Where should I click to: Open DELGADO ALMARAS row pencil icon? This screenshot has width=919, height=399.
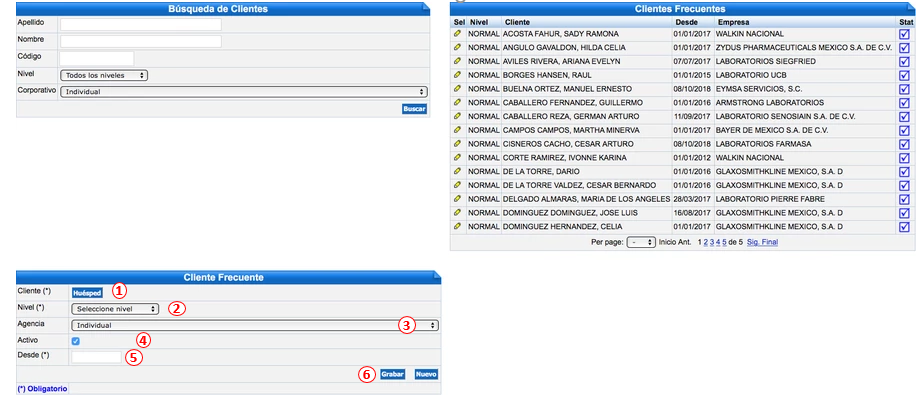click(457, 199)
